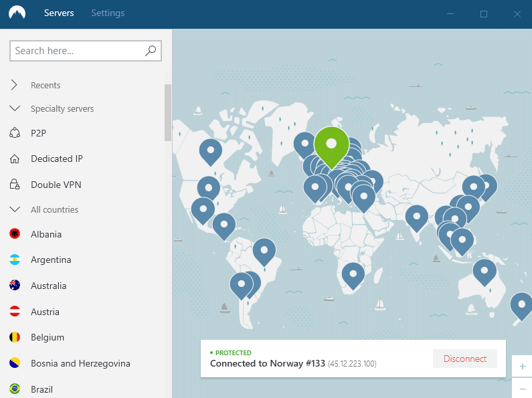
Task: Click the All countries label
Action: [x=54, y=210]
